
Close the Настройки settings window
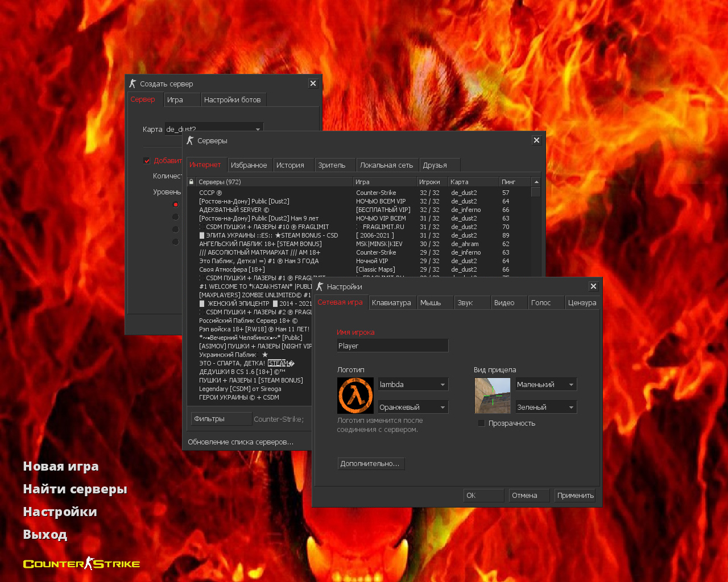(x=593, y=286)
